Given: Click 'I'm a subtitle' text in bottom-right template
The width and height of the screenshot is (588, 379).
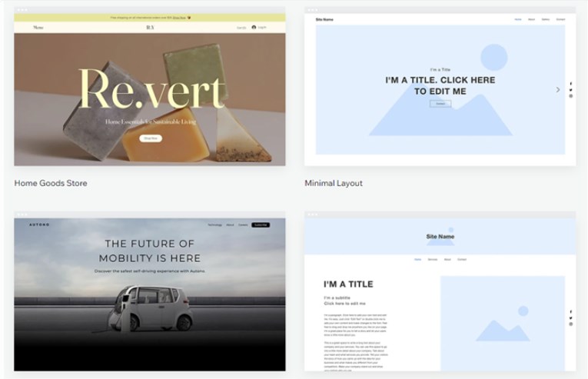Looking at the screenshot, I should [337, 298].
